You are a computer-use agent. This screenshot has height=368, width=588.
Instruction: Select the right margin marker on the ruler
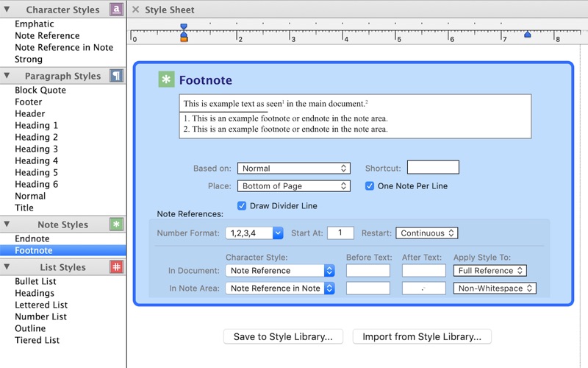(527, 35)
